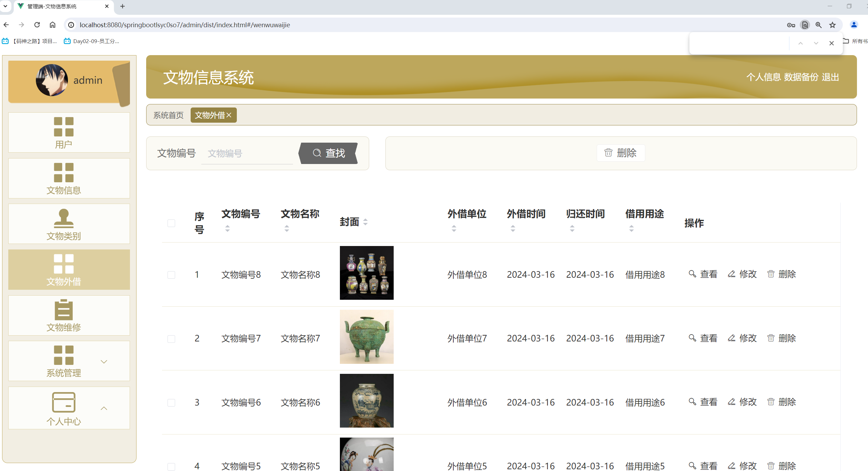Image resolution: width=868 pixels, height=471 pixels.
Task: View details of 文物编号7 row
Action: click(703, 338)
